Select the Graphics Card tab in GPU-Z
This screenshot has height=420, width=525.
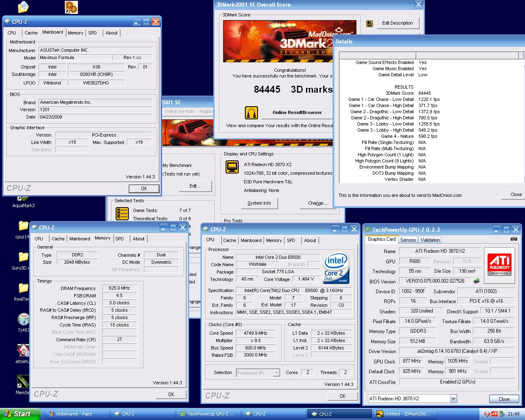click(382, 239)
